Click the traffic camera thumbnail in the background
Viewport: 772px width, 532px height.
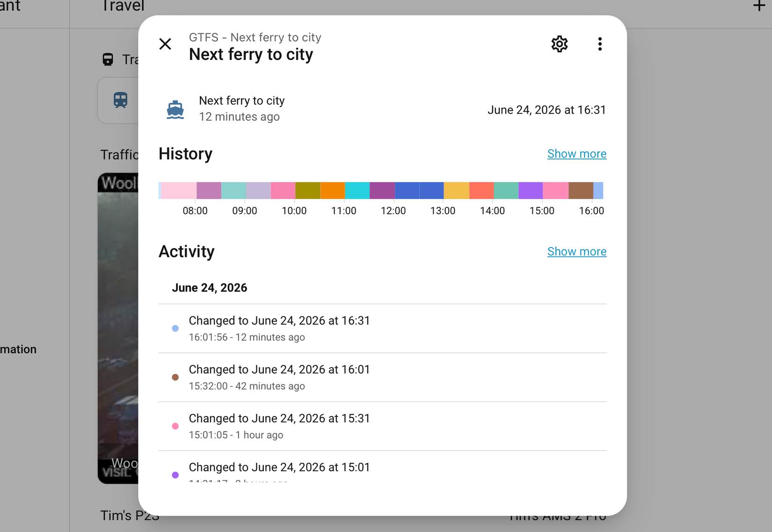tap(118, 328)
